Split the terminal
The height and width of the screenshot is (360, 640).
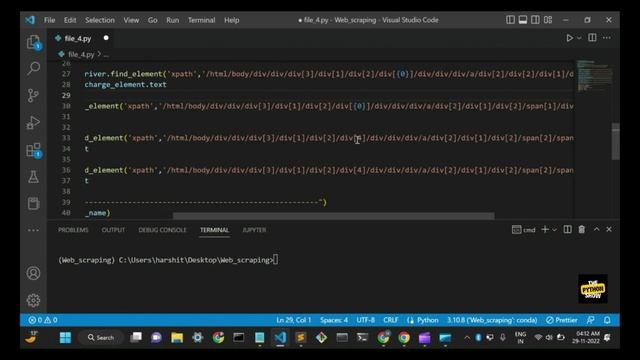567,230
